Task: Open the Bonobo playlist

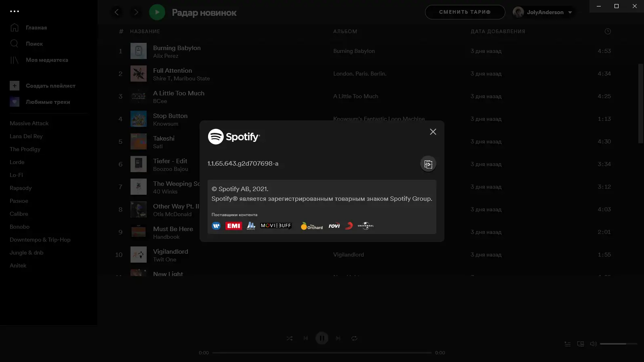Action: pyautogui.click(x=20, y=227)
